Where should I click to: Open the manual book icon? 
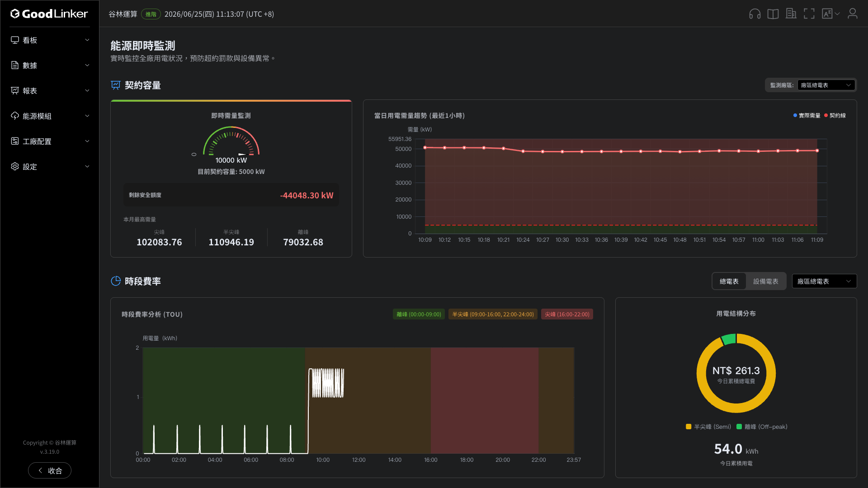[x=773, y=14]
